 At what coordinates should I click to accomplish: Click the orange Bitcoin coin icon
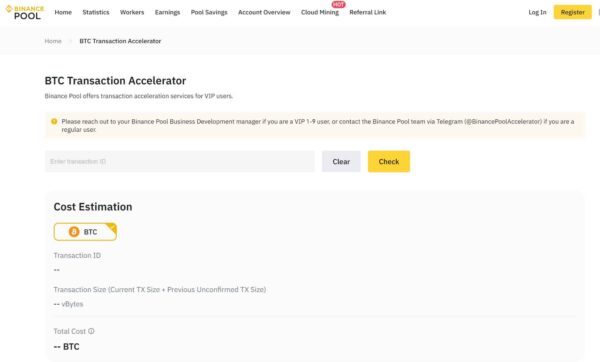point(74,232)
